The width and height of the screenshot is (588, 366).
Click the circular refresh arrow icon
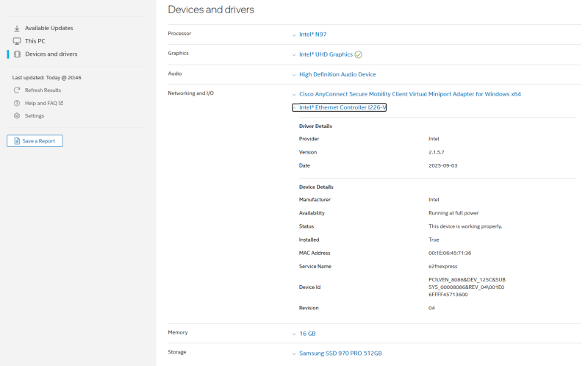(x=17, y=90)
